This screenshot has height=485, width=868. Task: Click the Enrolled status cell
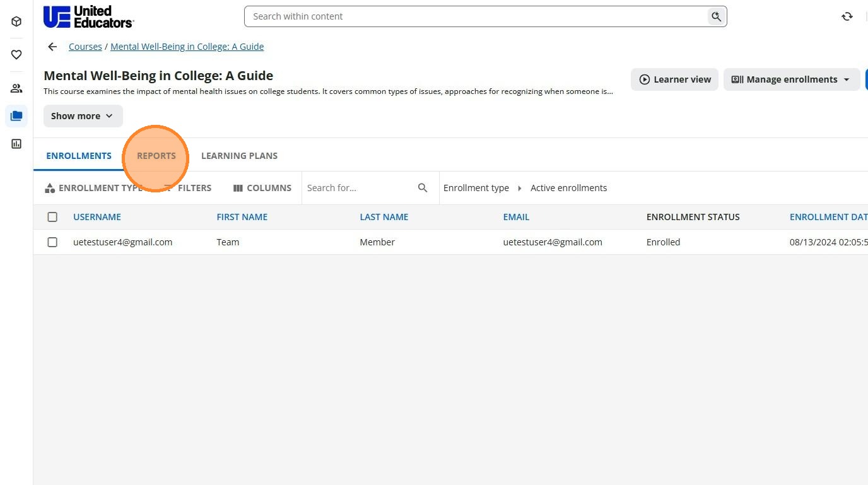click(x=664, y=242)
